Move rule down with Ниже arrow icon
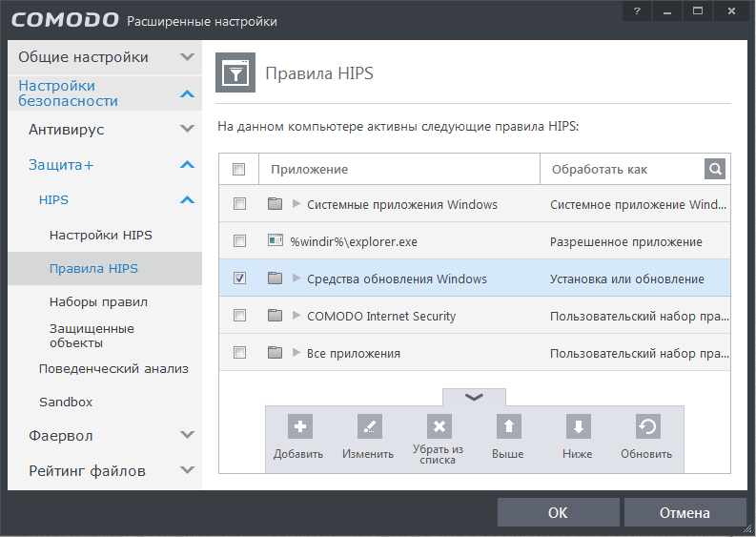This screenshot has height=537, width=756. [578, 426]
